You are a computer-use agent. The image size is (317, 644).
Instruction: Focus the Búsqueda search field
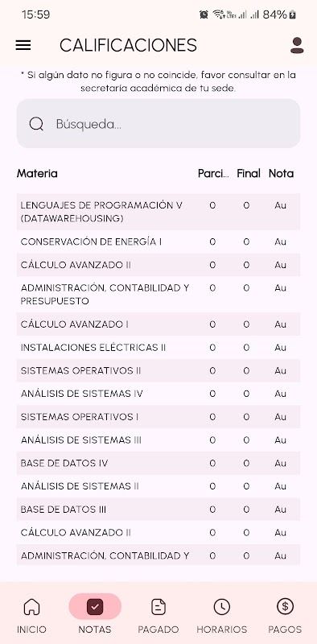click(x=158, y=124)
